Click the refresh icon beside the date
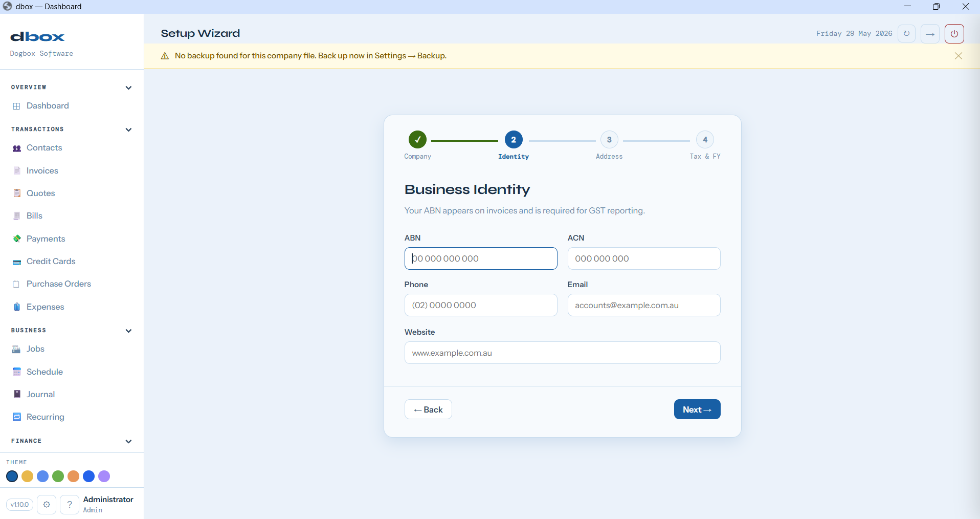This screenshot has height=519, width=980. coord(906,34)
